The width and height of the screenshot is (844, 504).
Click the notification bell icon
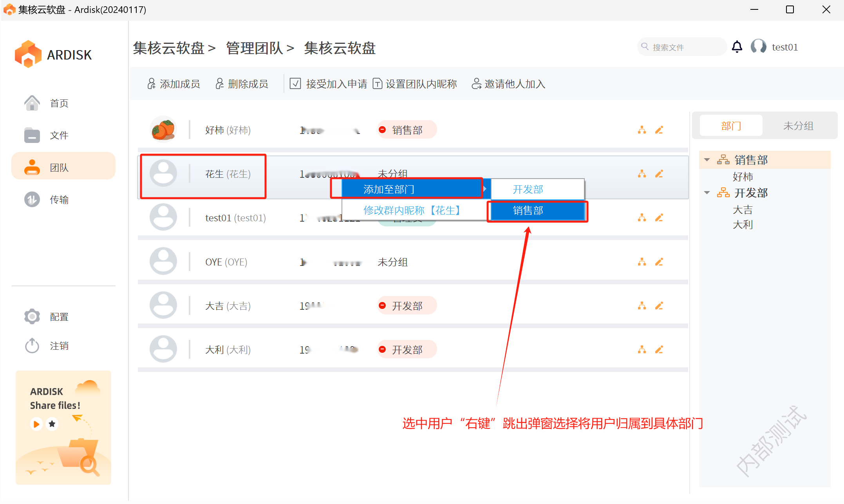(737, 47)
